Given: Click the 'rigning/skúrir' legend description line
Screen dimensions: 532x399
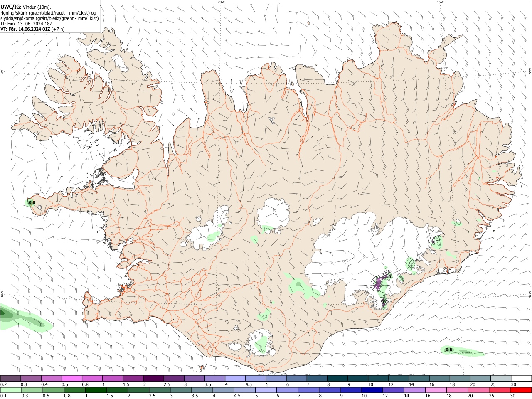Looking at the screenshot, I should pos(48,13).
